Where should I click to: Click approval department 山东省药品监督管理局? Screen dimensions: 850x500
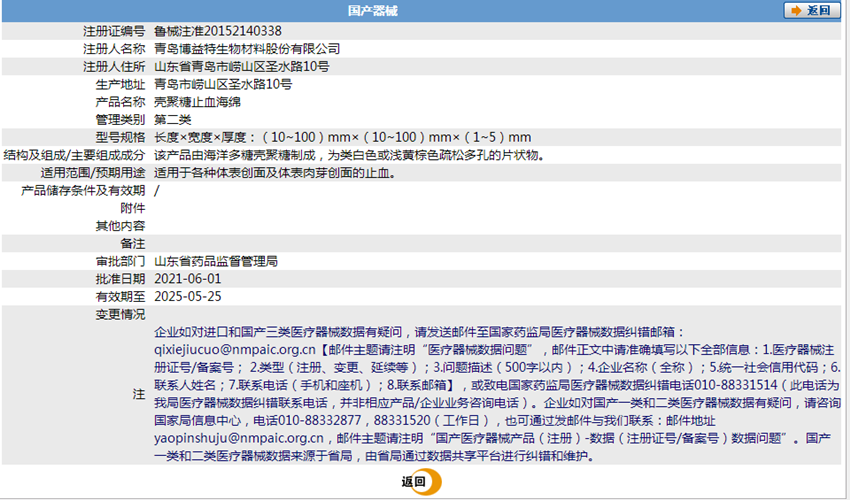pyautogui.click(x=216, y=261)
